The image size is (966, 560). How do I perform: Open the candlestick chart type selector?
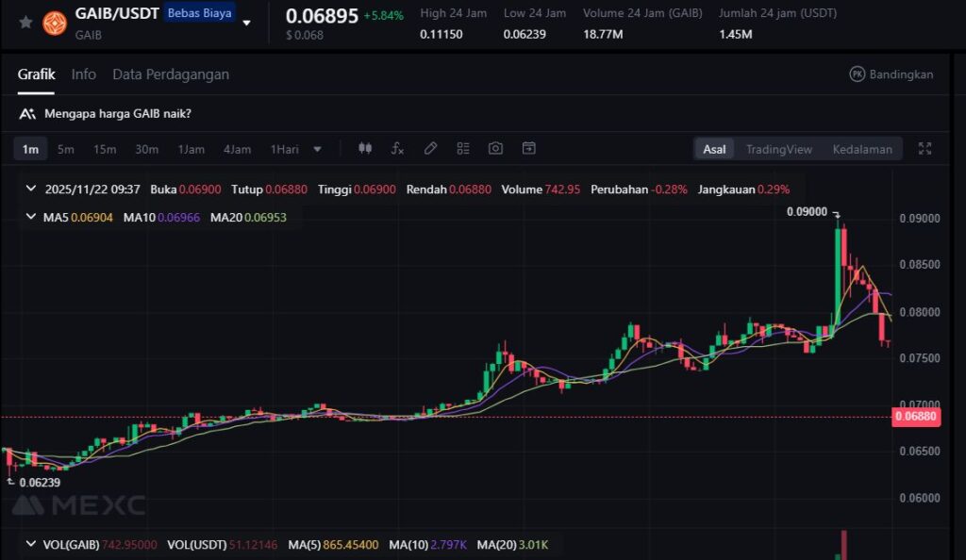pos(366,149)
